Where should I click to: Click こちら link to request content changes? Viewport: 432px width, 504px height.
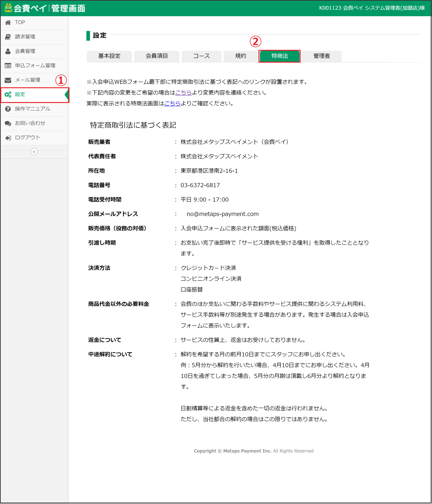[183, 93]
